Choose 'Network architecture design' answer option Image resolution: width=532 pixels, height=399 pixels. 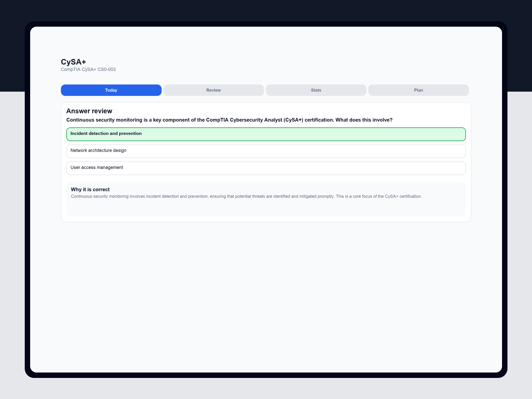266,151
